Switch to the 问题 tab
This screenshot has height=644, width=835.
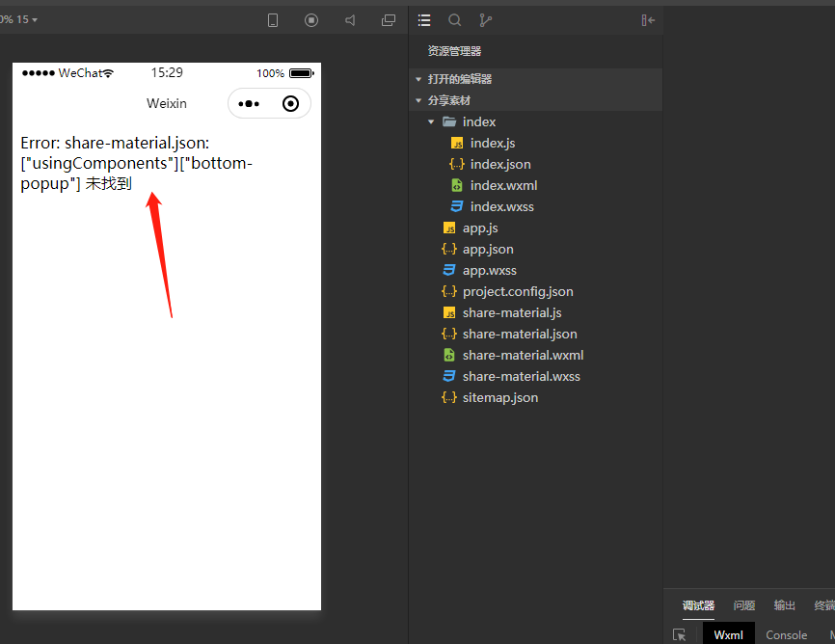tap(744, 605)
